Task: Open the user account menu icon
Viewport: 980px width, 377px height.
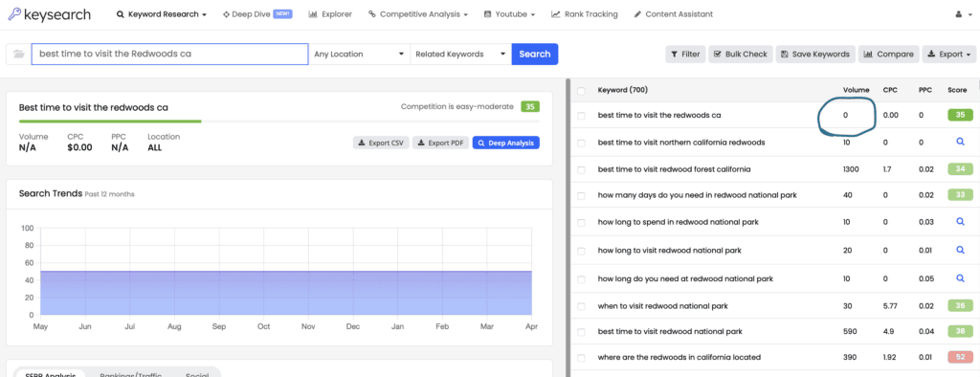Action: click(x=963, y=14)
